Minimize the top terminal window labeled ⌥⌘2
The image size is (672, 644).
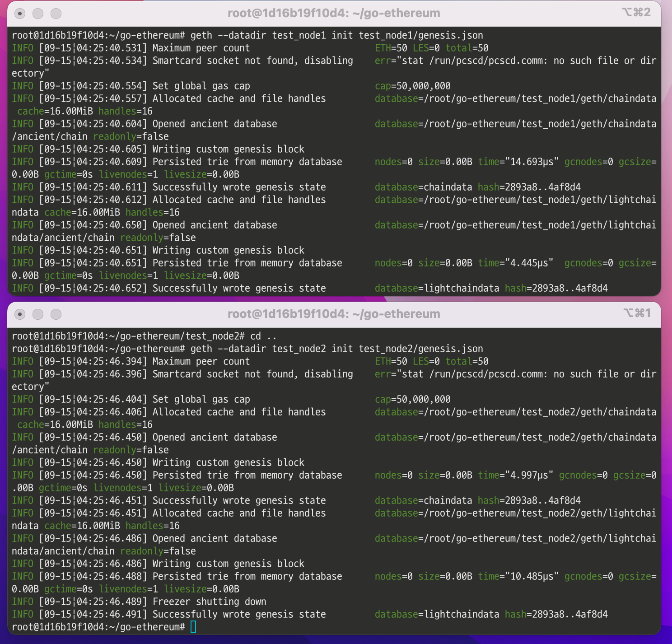pyautogui.click(x=38, y=14)
